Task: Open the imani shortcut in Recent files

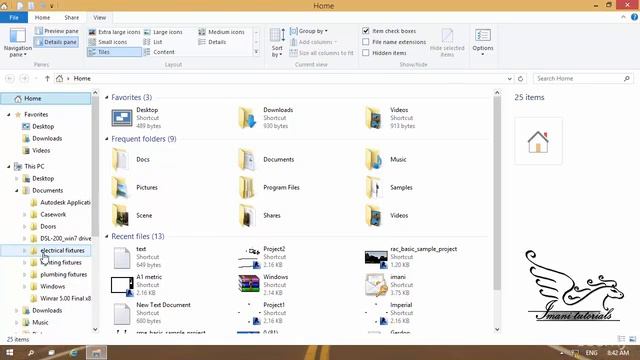Action: tap(386, 284)
